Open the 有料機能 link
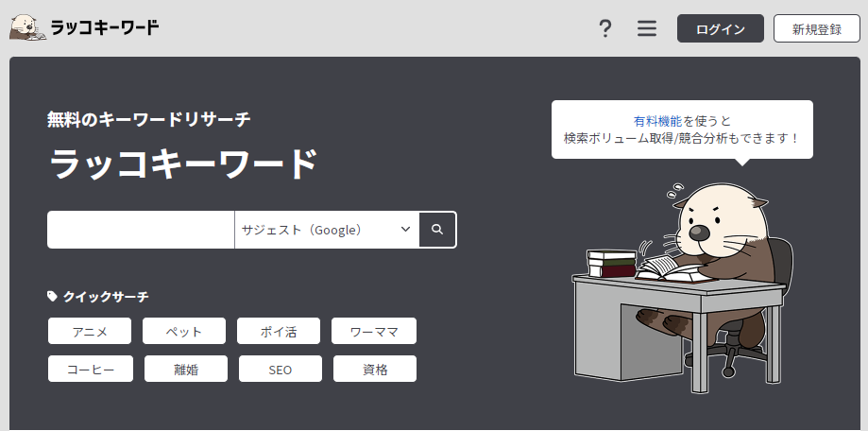Image resolution: width=868 pixels, height=431 pixels. click(657, 121)
